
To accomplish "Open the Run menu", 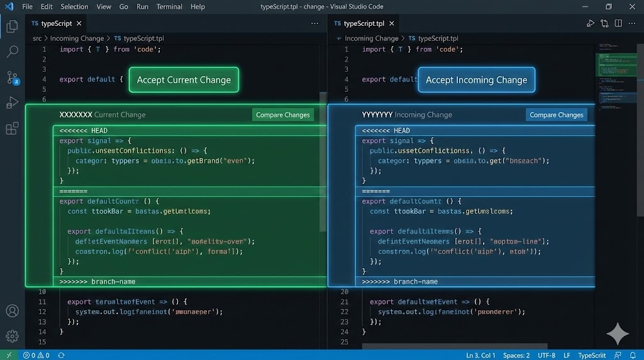I will tap(142, 6).
